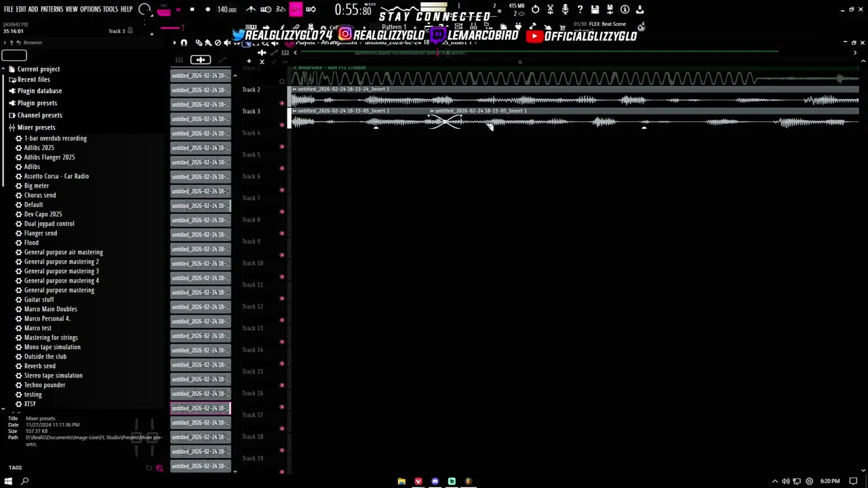
Task: Select the XTSY preset
Action: [30, 404]
